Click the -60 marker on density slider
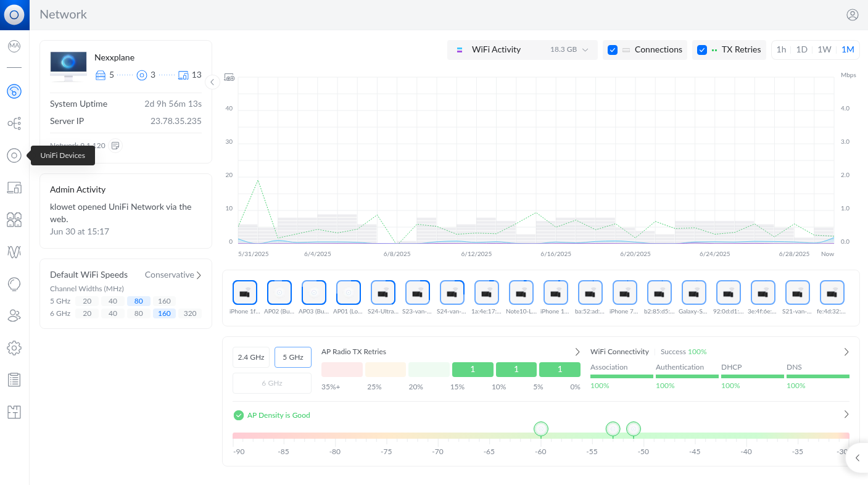Image resolution: width=868 pixels, height=485 pixels. point(541,429)
